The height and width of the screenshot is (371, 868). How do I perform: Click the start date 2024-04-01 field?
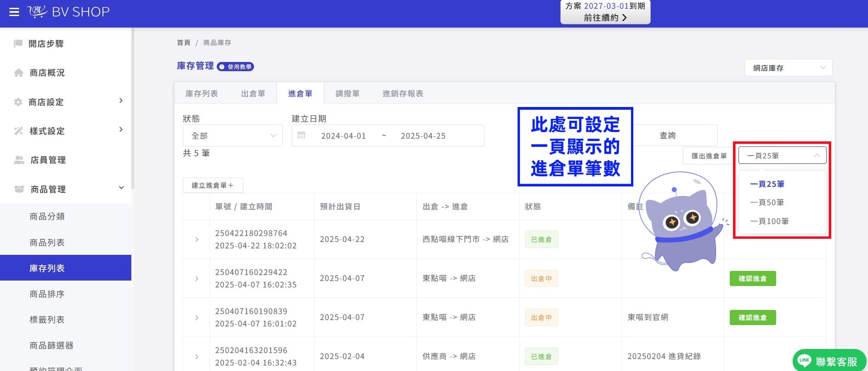coord(344,136)
